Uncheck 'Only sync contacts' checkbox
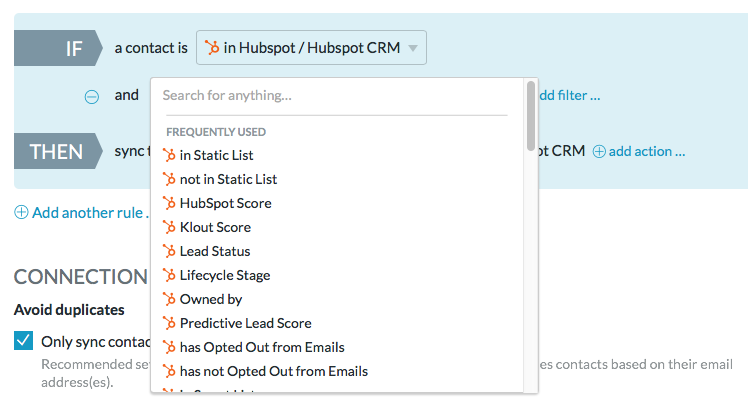This screenshot has width=748, height=403. 23,341
